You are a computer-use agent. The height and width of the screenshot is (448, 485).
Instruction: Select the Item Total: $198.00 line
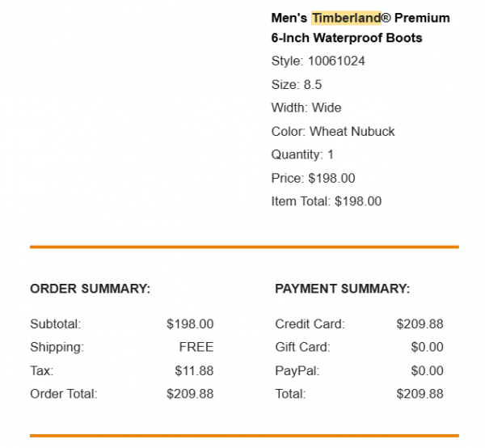pos(326,201)
